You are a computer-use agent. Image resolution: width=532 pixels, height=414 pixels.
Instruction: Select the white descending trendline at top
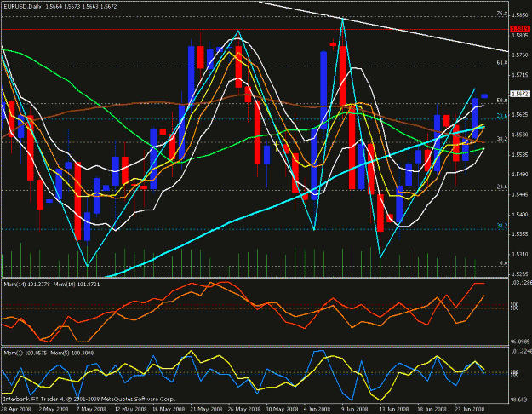tap(383, 26)
